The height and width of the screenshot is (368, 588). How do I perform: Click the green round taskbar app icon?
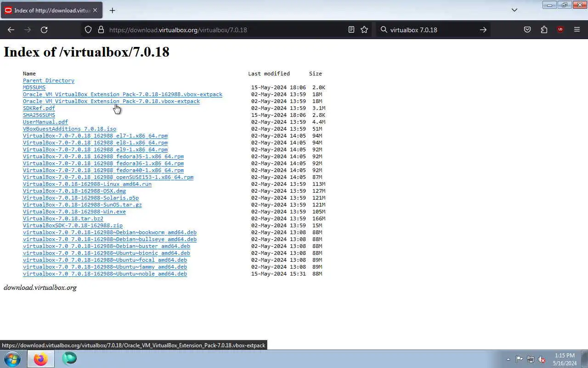click(x=69, y=358)
